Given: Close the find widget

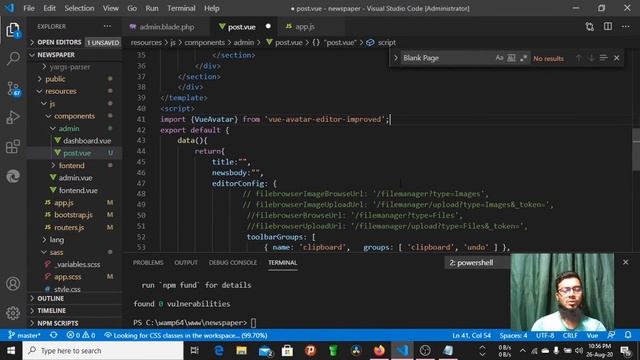Looking at the screenshot, I should (617, 58).
